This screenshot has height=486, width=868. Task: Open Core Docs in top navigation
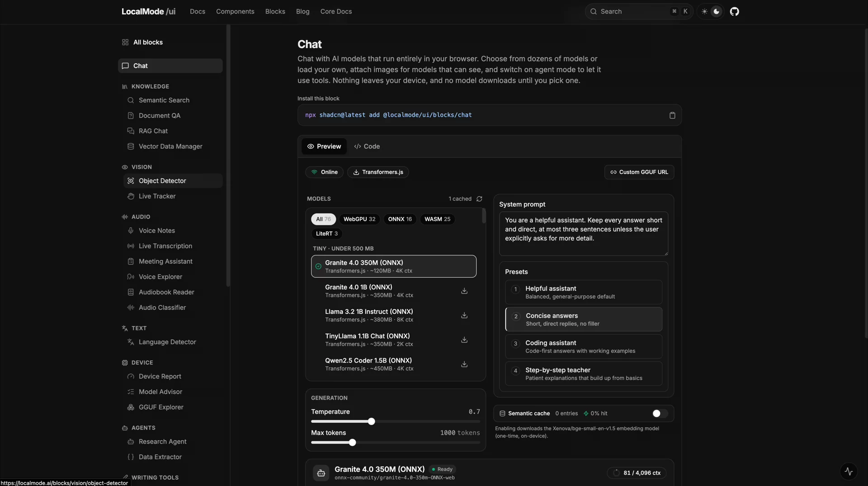click(336, 11)
